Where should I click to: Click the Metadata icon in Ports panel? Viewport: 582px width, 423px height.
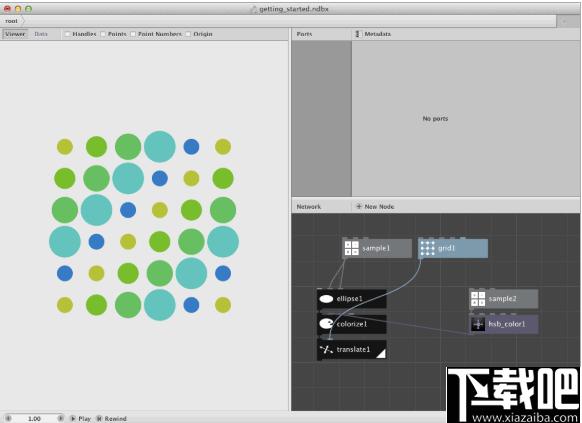click(357, 34)
